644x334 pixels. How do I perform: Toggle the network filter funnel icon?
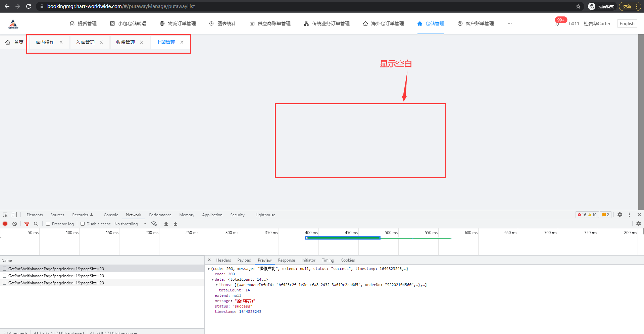click(x=27, y=224)
